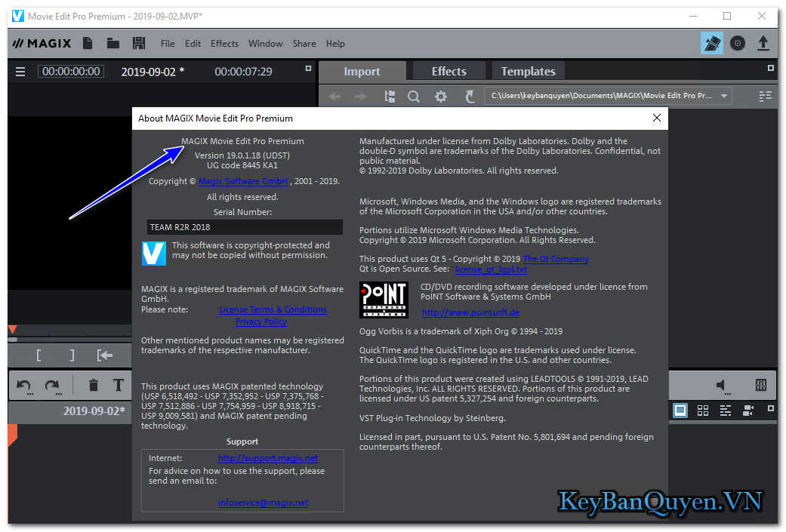The image size is (786, 532).
Task: Close the About MAGIX dialog
Action: click(657, 118)
